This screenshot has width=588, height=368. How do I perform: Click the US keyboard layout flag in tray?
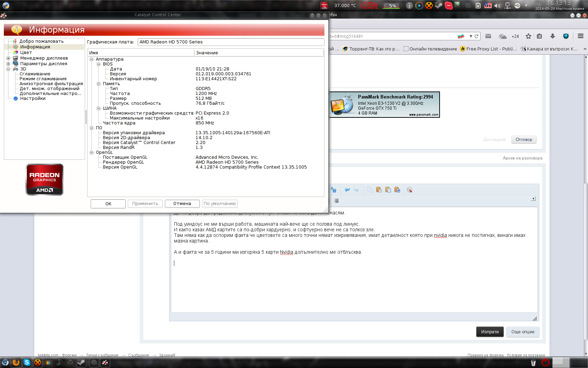[x=488, y=5]
